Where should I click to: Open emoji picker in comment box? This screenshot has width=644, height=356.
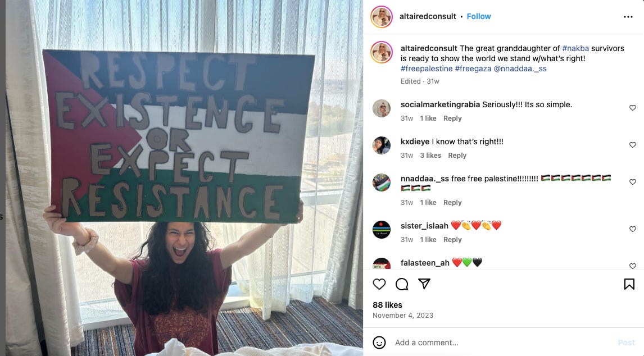[379, 343]
